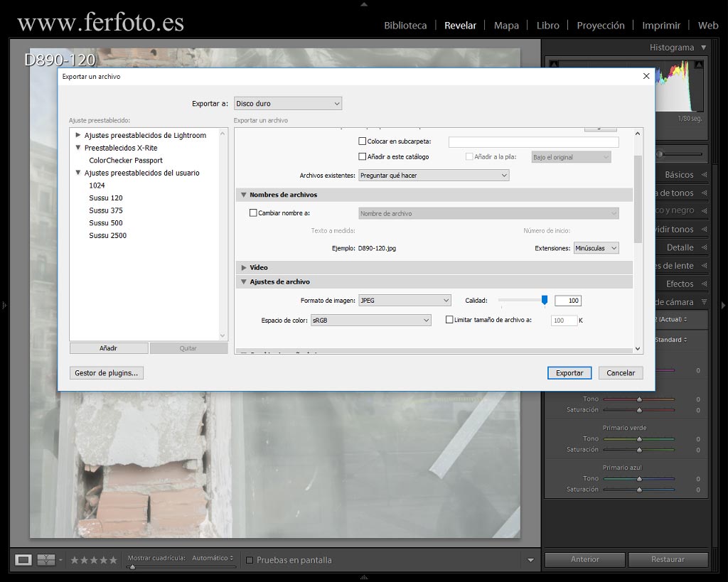This screenshot has height=582, width=728.
Task: Collapse the Histograma panel triangle
Action: point(703,48)
